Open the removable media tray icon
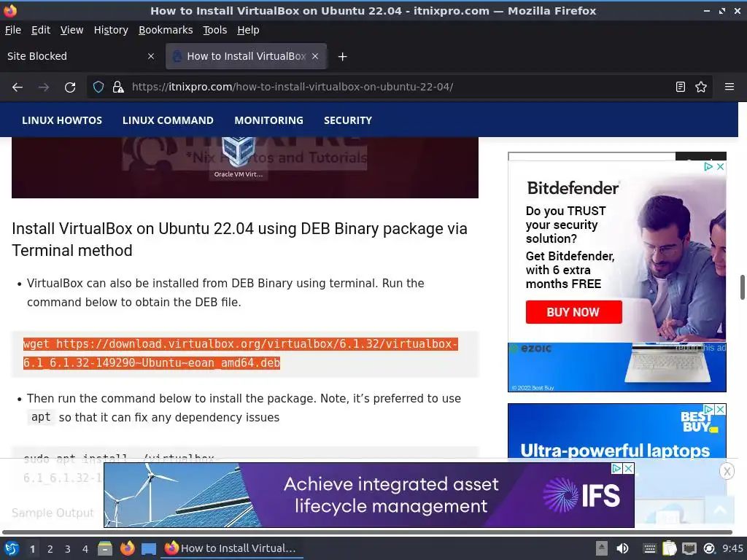Image resolution: width=747 pixels, height=560 pixels. tap(602, 548)
